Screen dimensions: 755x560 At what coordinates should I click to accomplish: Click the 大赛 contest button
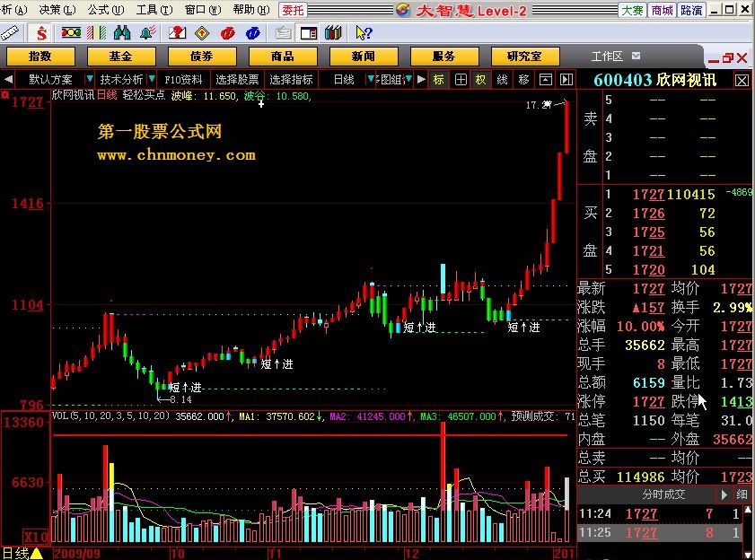tap(632, 10)
